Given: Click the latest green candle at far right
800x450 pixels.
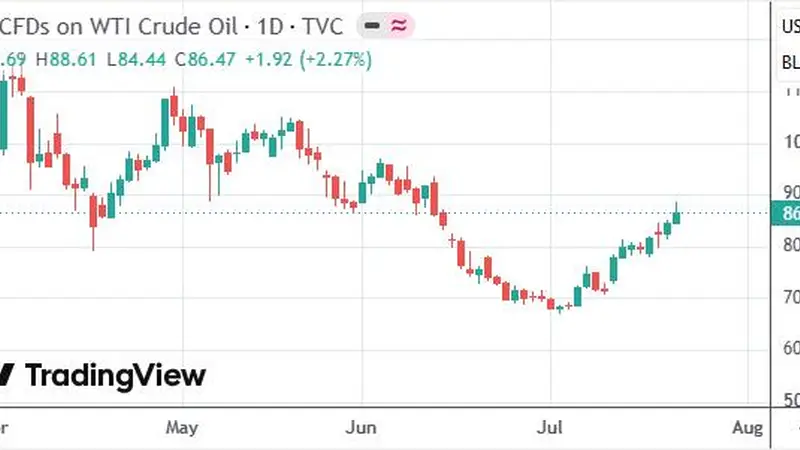Looking at the screenshot, I should click(677, 213).
